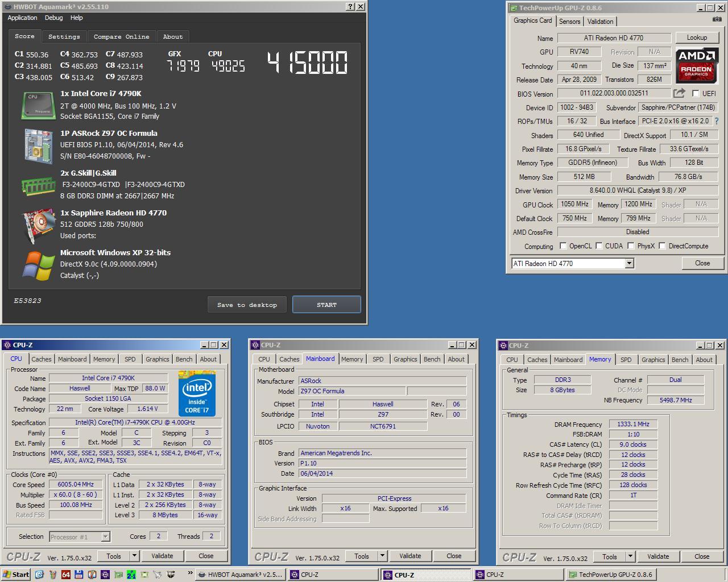Click Close in middle CPU-Z Mainboard window
The height and width of the screenshot is (582, 728).
tap(454, 556)
